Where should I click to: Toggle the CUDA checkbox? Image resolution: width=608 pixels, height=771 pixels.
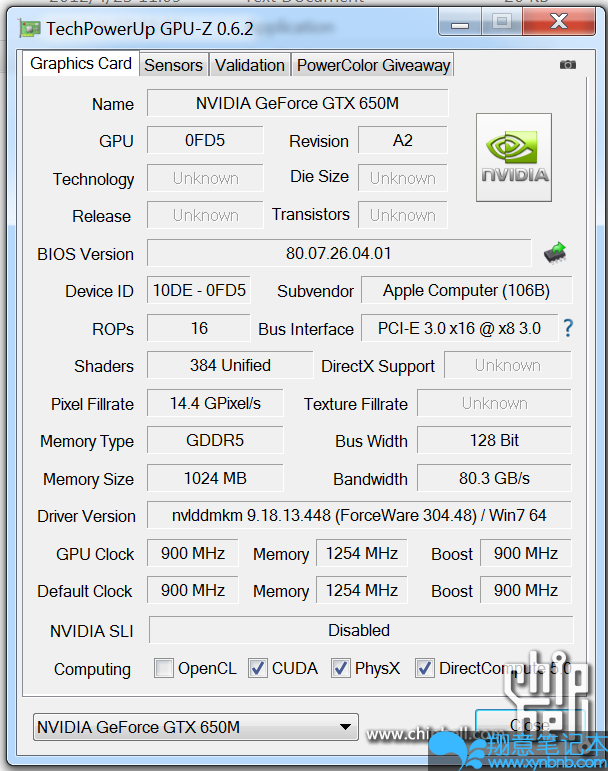click(258, 668)
